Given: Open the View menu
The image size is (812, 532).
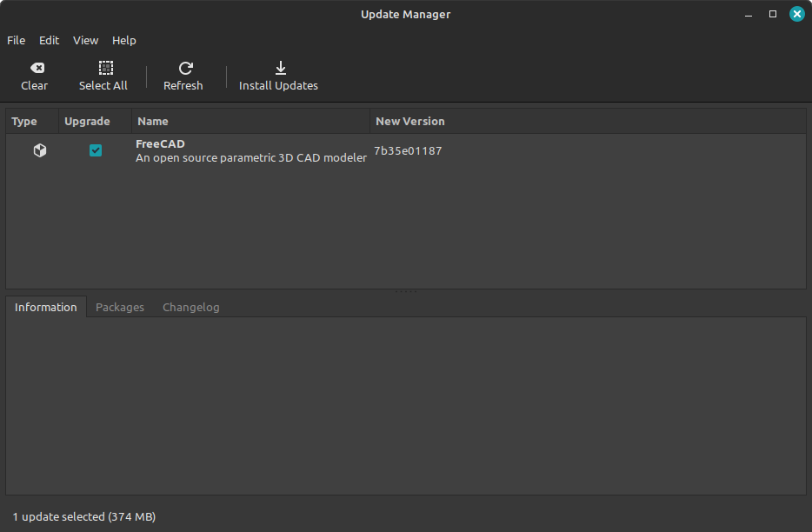Looking at the screenshot, I should pos(85,40).
